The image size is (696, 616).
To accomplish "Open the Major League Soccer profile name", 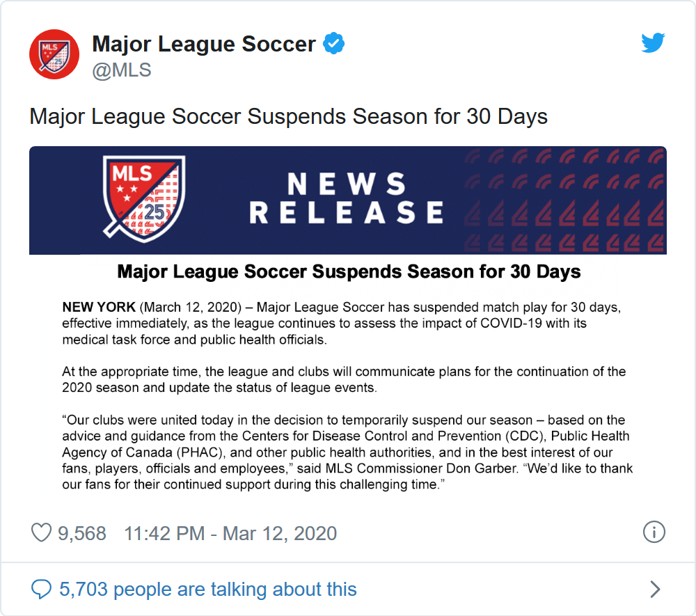I will pos(203,45).
